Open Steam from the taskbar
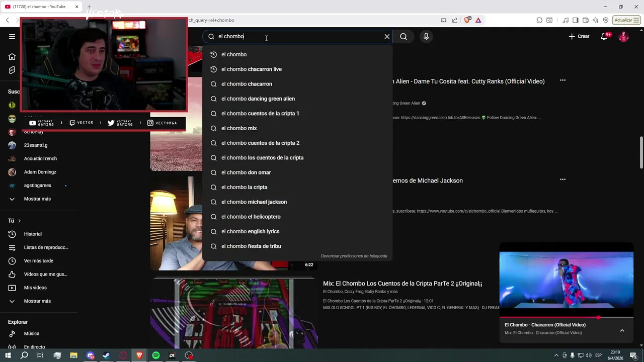The image size is (644, 362). pyautogui.click(x=107, y=355)
